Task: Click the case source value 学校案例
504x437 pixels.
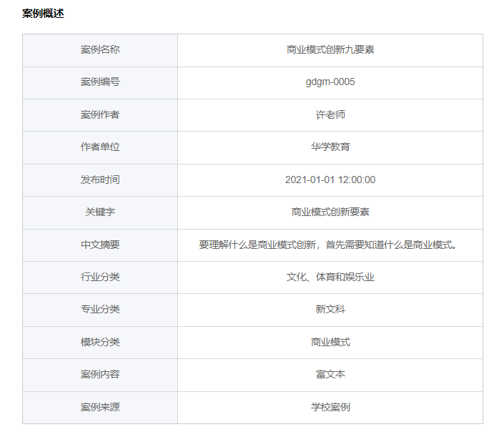Action: [330, 408]
